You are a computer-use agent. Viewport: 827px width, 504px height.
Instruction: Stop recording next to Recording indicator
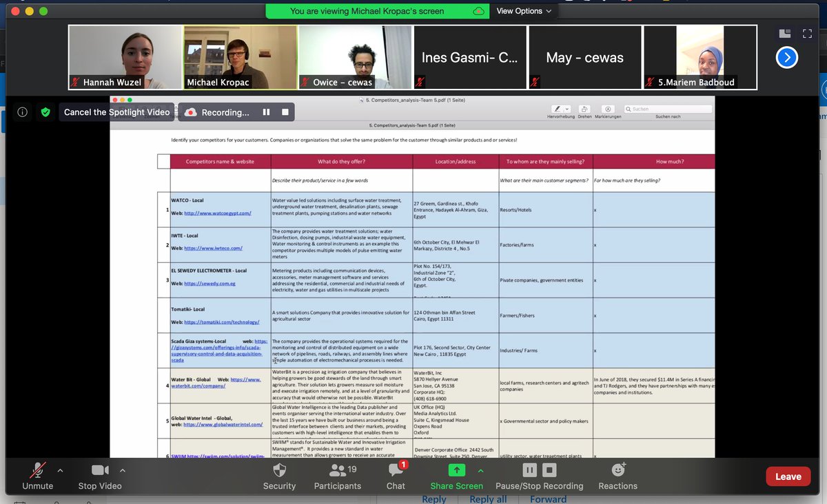285,112
